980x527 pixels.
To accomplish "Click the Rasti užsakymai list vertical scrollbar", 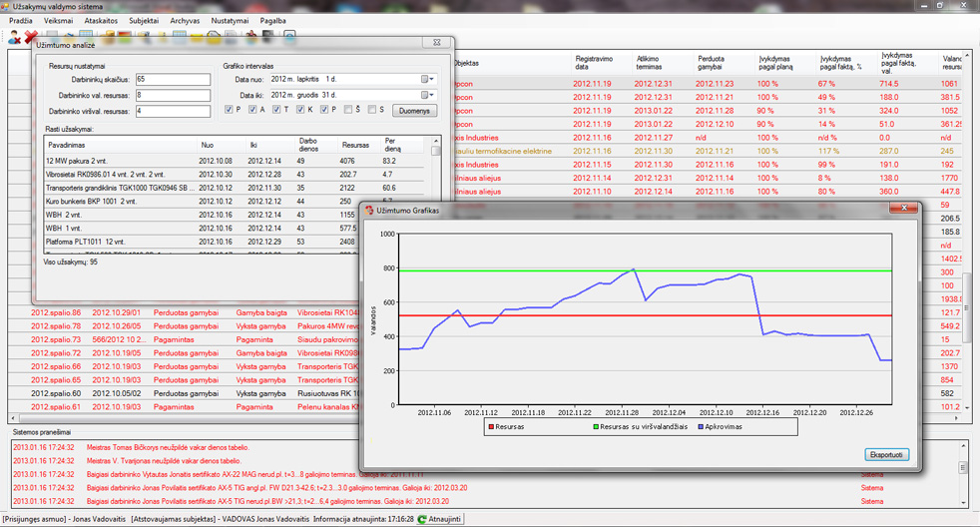I will [436, 195].
